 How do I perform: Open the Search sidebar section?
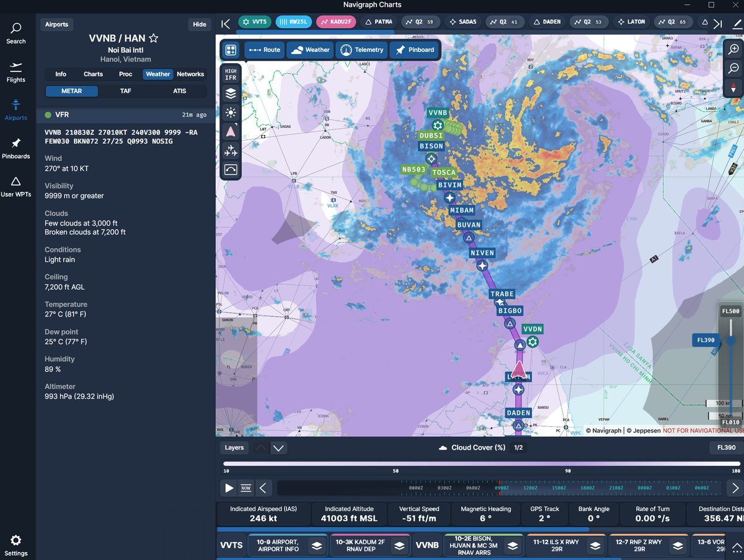pos(16,33)
